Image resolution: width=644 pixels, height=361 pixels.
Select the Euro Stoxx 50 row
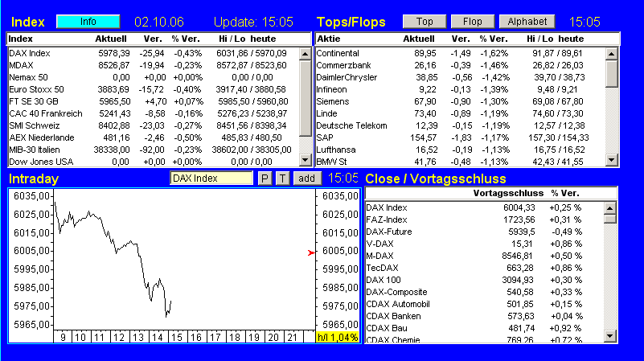[x=154, y=89]
